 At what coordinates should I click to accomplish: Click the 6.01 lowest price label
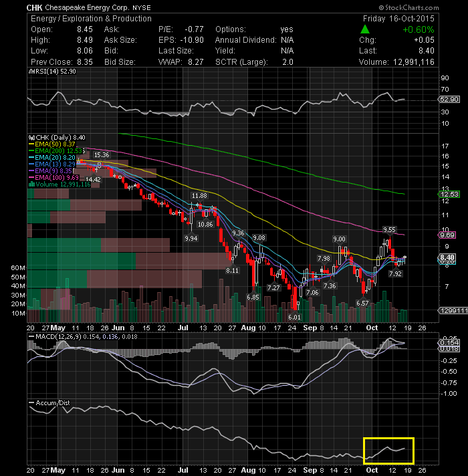pos(294,318)
